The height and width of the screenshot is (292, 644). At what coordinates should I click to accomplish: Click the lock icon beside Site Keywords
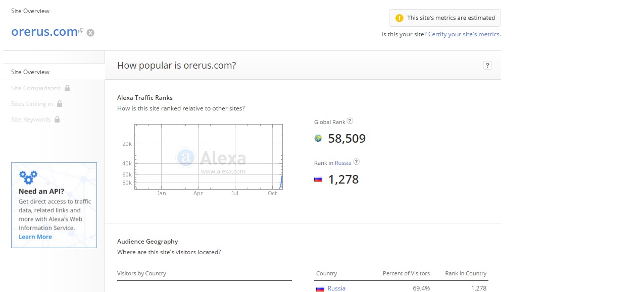point(57,120)
